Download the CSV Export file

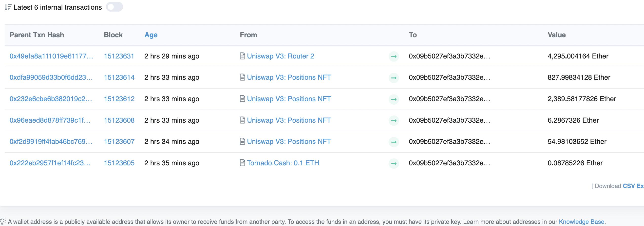tap(633, 186)
